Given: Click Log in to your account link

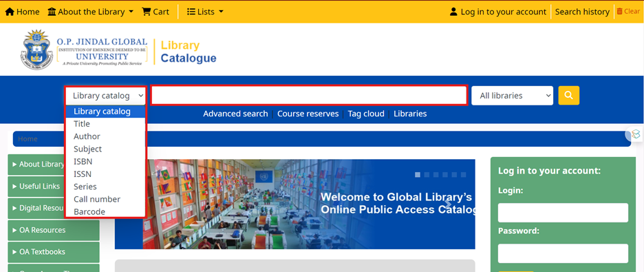Looking at the screenshot, I should pyautogui.click(x=497, y=12).
